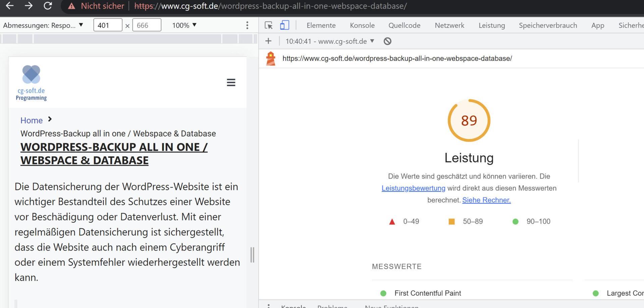Activate the inspect element picker icon
Image resolution: width=644 pixels, height=308 pixels.
269,25
